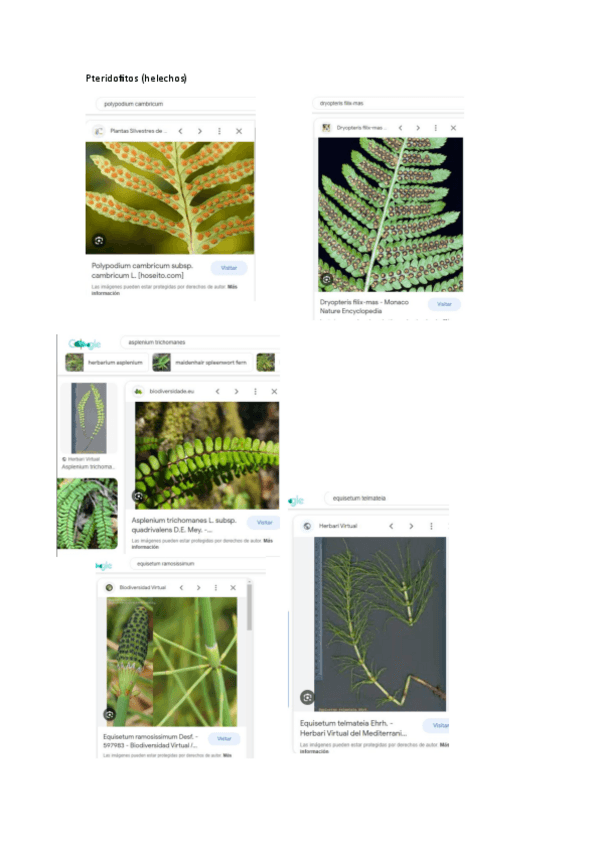The height and width of the screenshot is (848, 599).
Task: Visit the Asplenium trichomanes source page
Action: (x=264, y=522)
